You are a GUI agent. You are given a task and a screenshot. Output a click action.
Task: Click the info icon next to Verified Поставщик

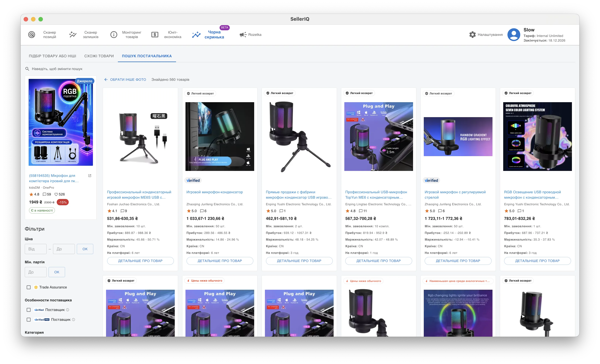point(68,310)
